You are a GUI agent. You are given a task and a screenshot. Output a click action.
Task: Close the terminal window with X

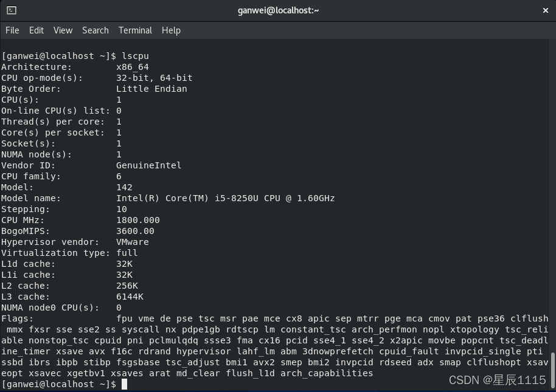(x=546, y=10)
